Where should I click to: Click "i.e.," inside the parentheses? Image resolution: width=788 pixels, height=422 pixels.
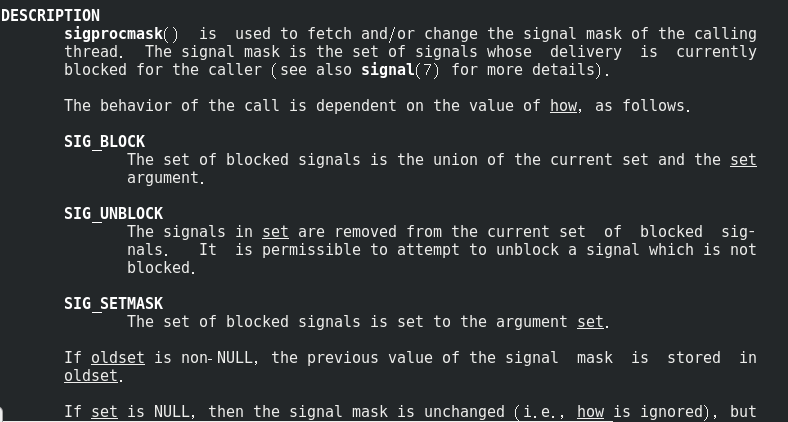546,411
